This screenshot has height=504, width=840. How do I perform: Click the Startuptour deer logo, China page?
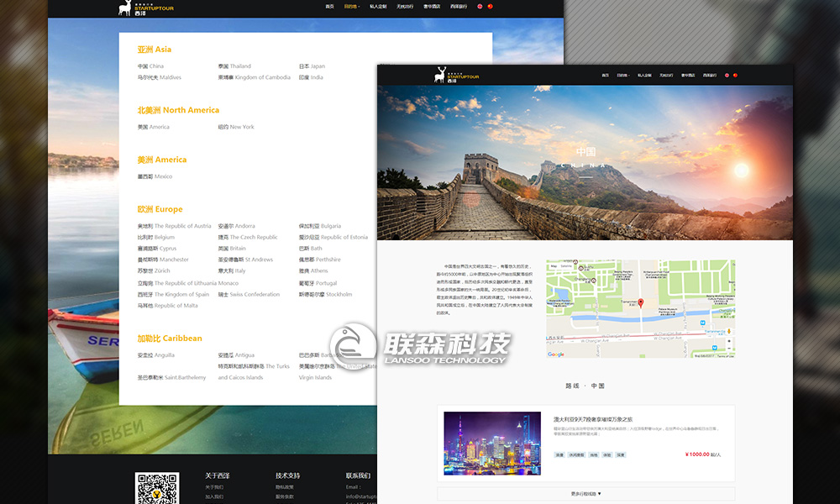pos(456,75)
